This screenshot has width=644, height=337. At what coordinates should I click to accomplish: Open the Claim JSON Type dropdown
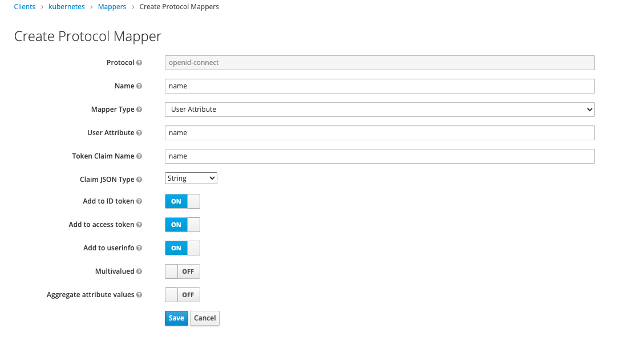tap(191, 178)
